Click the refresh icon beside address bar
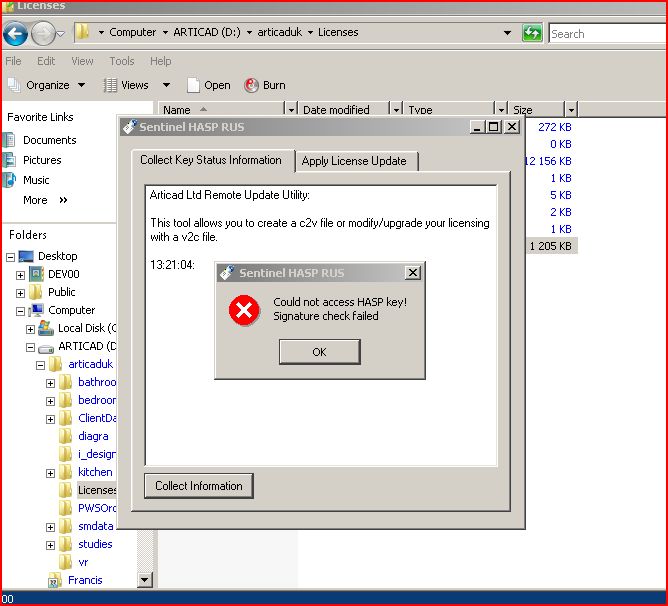The height and width of the screenshot is (606, 668). (533, 33)
